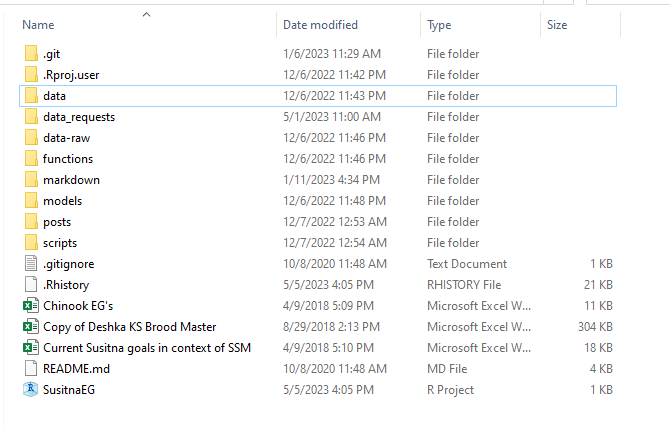Sort files by the Name column header
The image size is (670, 429).
pyautogui.click(x=38, y=25)
